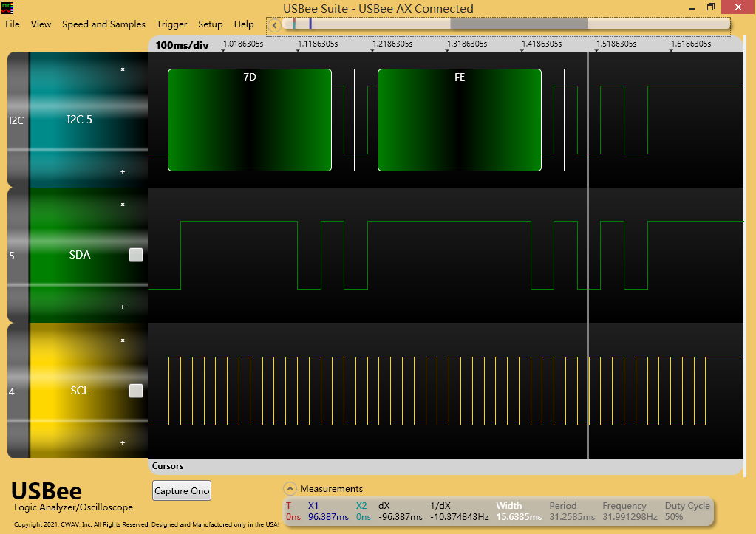The image size is (756, 534).
Task: Click the 1.3186305s time marker
Action: point(467,44)
